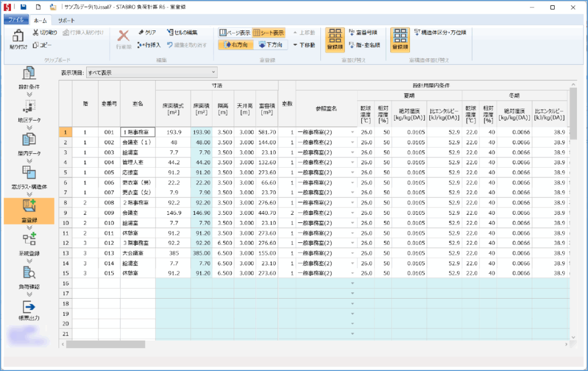Viewport: 588px width, 371px height.
Task: Sort rooms by 室番号順
Action: pos(362,33)
